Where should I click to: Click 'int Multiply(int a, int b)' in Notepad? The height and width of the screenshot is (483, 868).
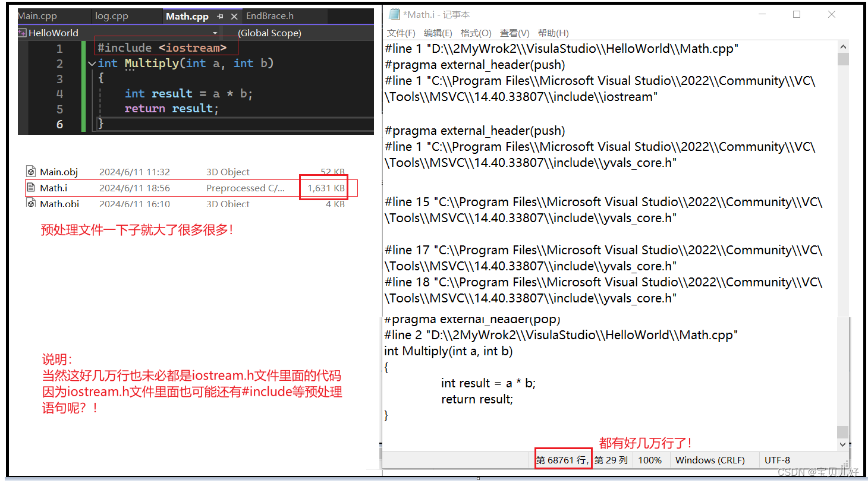pyautogui.click(x=448, y=351)
